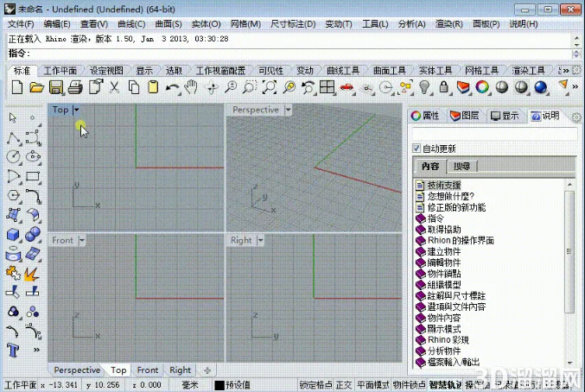Select the Polyline tool in left toolbar
585x392 pixels.
14,137
